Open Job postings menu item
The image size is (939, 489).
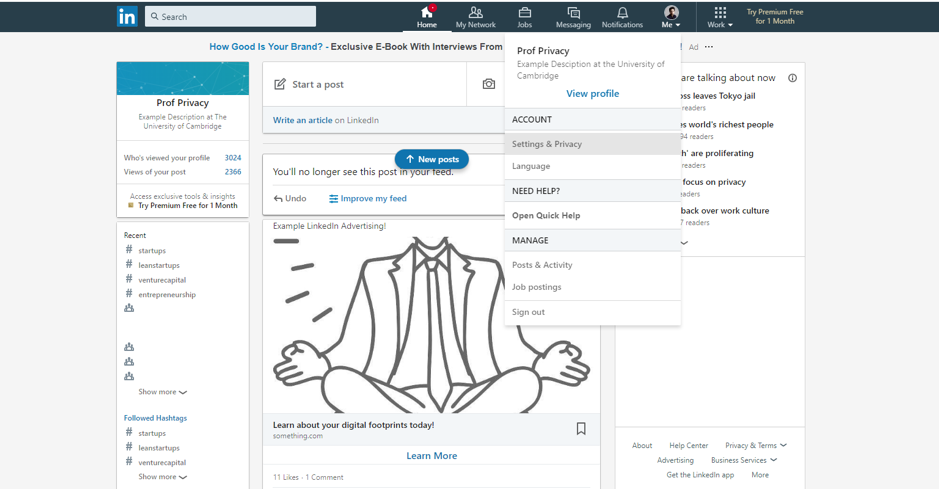tap(592, 287)
